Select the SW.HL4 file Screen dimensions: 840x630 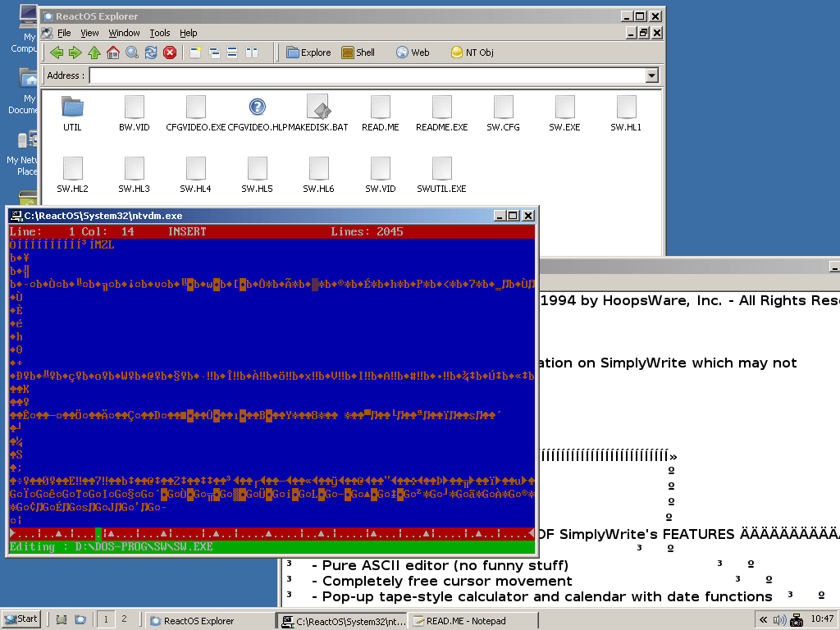[195, 176]
